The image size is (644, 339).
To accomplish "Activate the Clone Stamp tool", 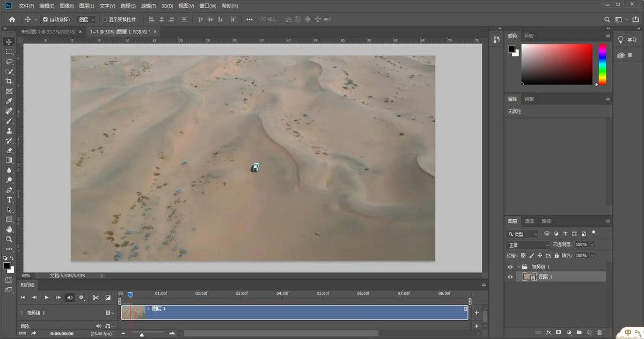I will click(9, 131).
